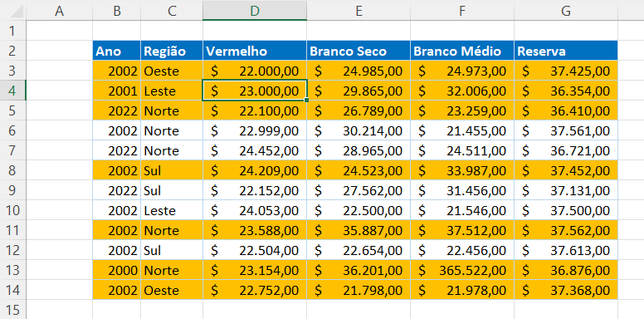Select cell with value 24.985,00
The width and height of the screenshot is (644, 319).
click(x=359, y=71)
